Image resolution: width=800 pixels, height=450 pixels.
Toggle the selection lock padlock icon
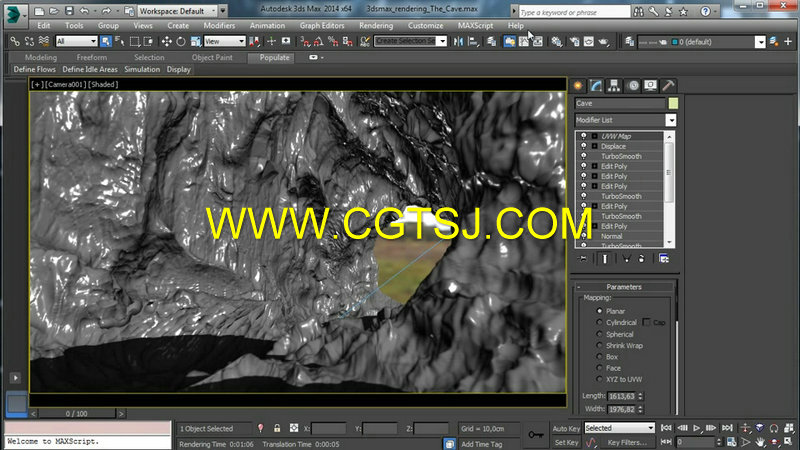click(277, 428)
